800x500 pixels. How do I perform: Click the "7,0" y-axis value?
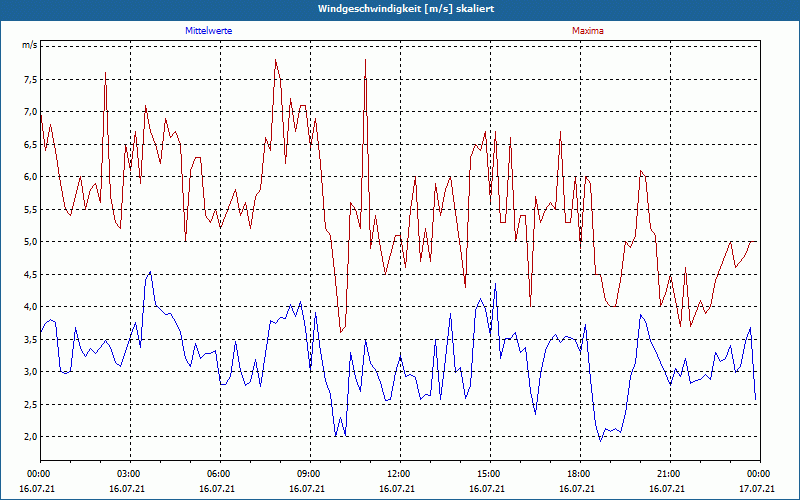point(31,112)
